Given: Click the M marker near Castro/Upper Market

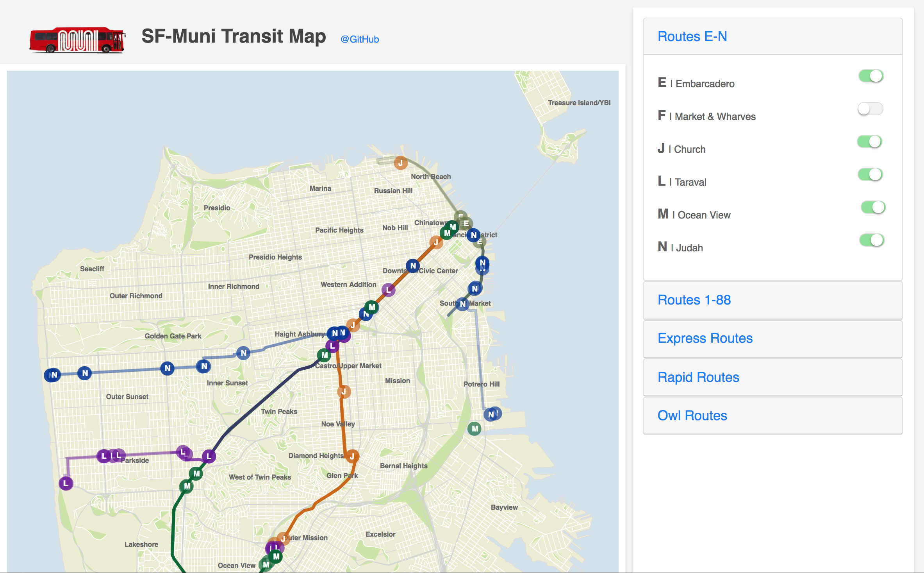Looking at the screenshot, I should tap(324, 355).
